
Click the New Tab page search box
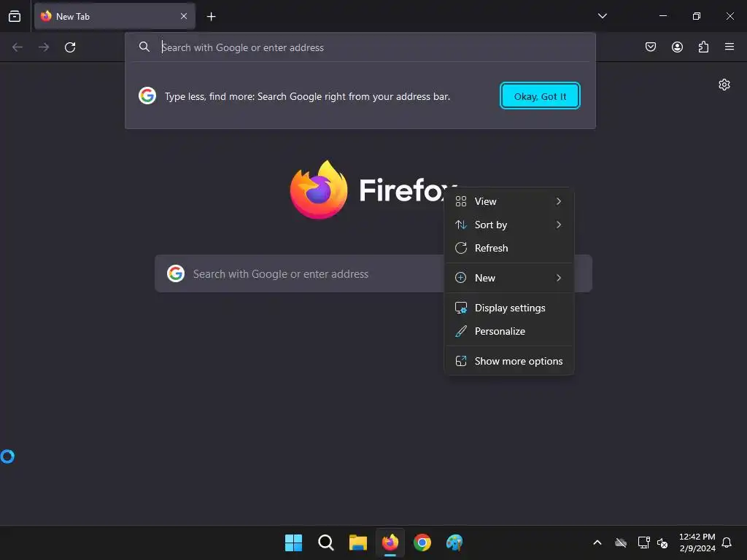coord(373,274)
